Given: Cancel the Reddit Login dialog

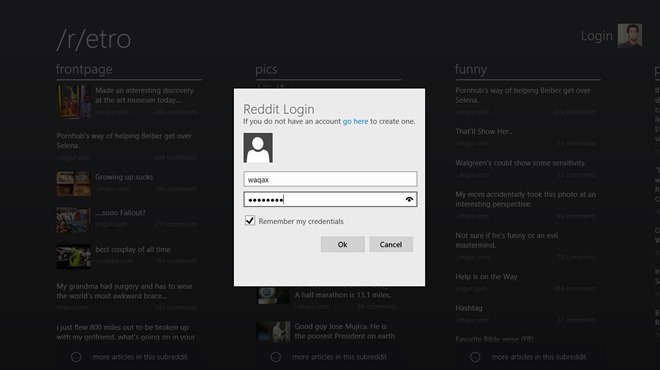Looking at the screenshot, I should (391, 244).
